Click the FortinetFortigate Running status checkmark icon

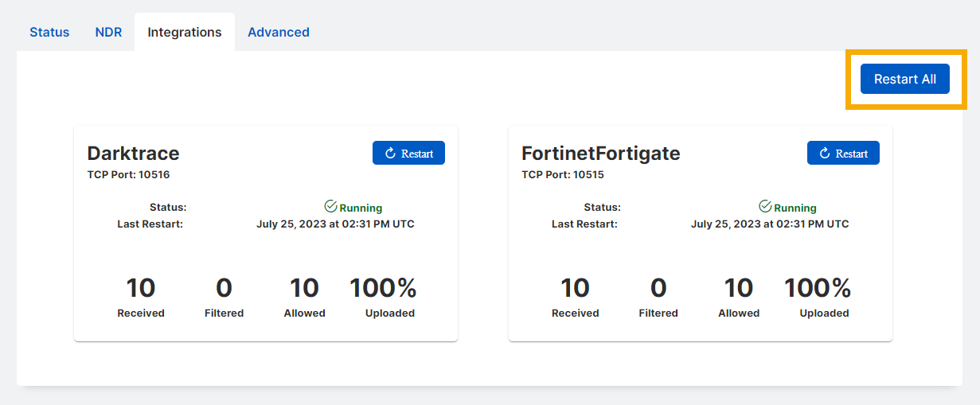click(765, 207)
